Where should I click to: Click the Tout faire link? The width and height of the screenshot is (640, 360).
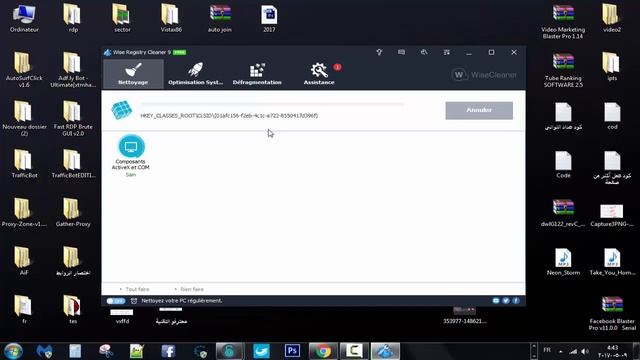[137, 289]
